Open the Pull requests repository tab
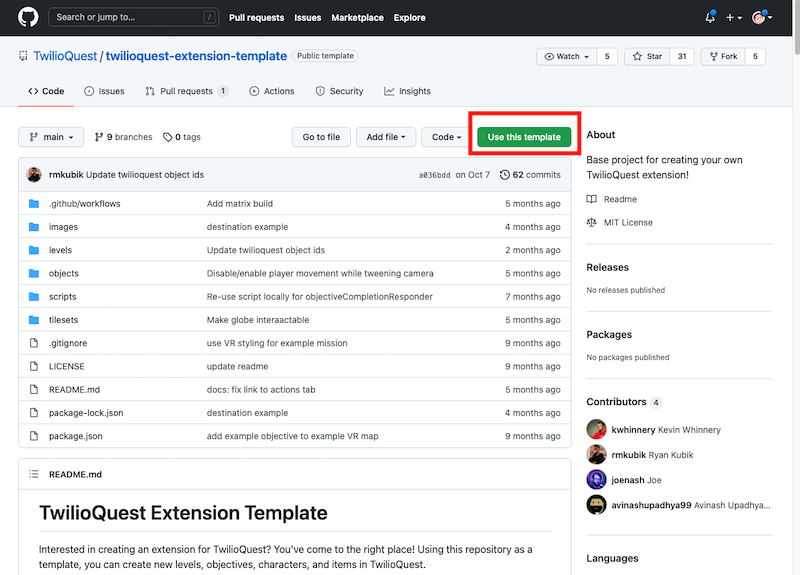 [186, 91]
